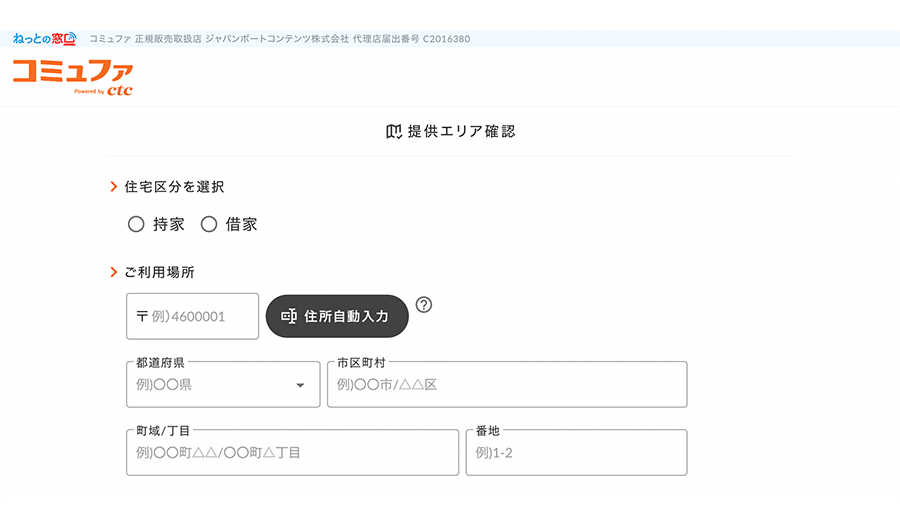Click into the 町域/丁目 text field
Viewport: 900px width, 526px height.
(x=292, y=453)
